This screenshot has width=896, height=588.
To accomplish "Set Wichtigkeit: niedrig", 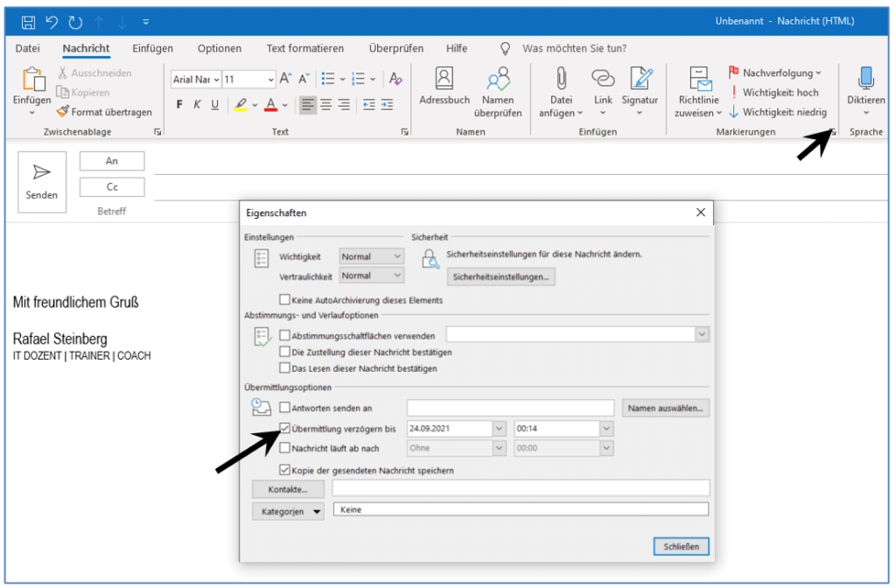I will (778, 112).
